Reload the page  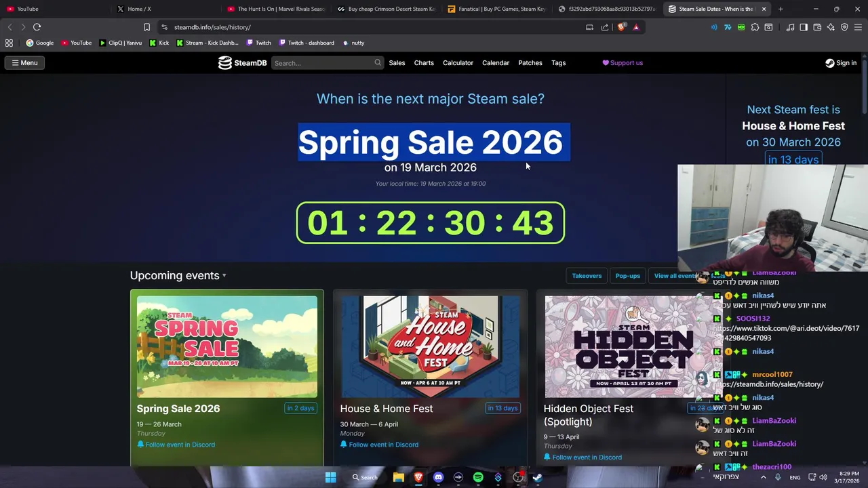click(x=37, y=27)
